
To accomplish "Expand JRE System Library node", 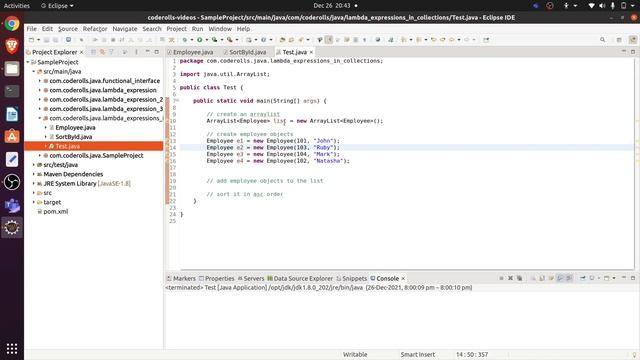I will pos(34,183).
